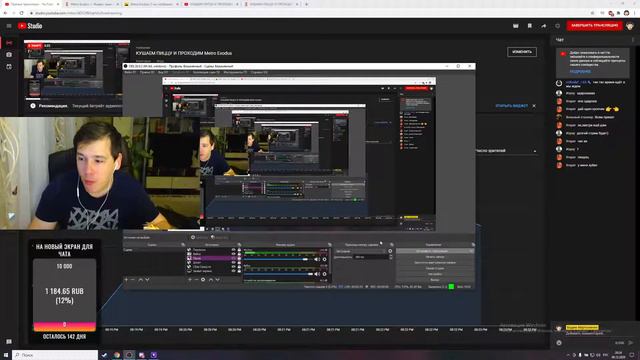
Task: Adjust the second mixer channel volume slider
Action: pos(279,274)
